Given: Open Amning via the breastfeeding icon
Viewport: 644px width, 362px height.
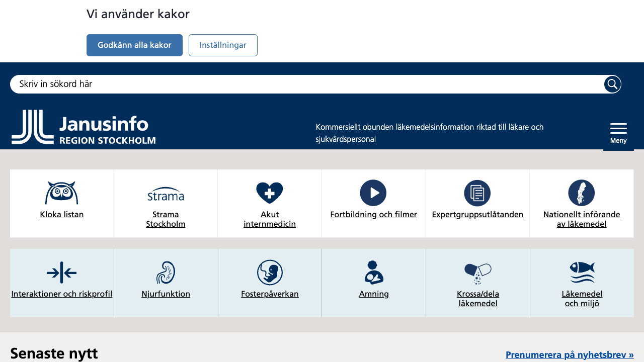Looking at the screenshot, I should point(373,272).
